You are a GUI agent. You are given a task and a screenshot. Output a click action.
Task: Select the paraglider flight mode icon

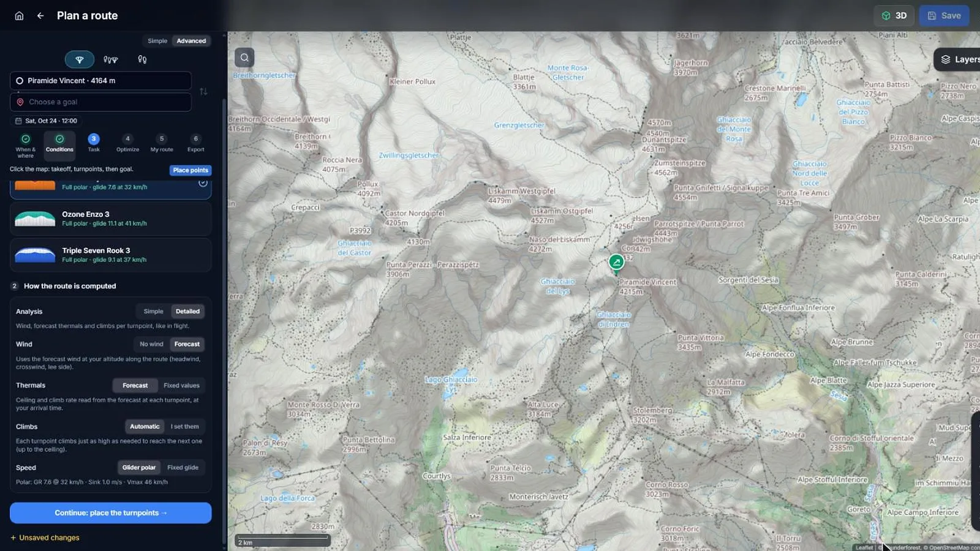point(80,59)
